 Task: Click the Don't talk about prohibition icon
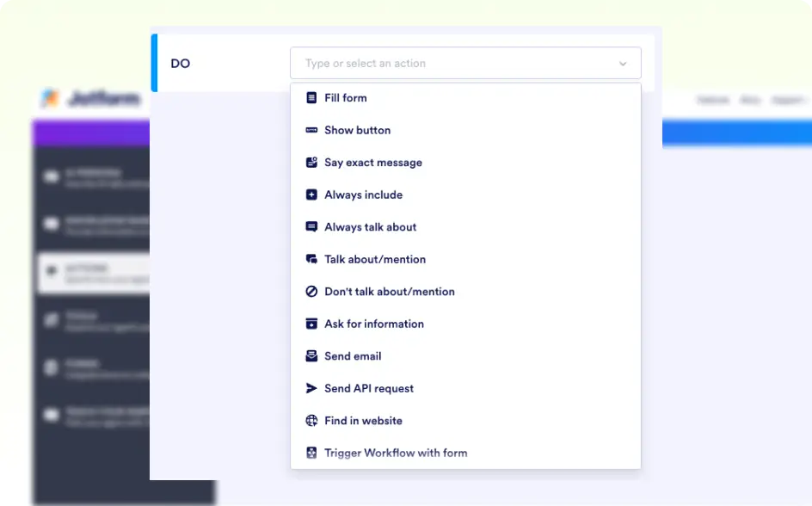point(311,292)
